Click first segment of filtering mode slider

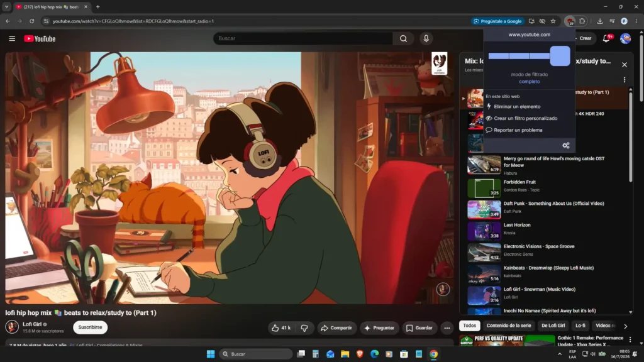pyautogui.click(x=498, y=56)
